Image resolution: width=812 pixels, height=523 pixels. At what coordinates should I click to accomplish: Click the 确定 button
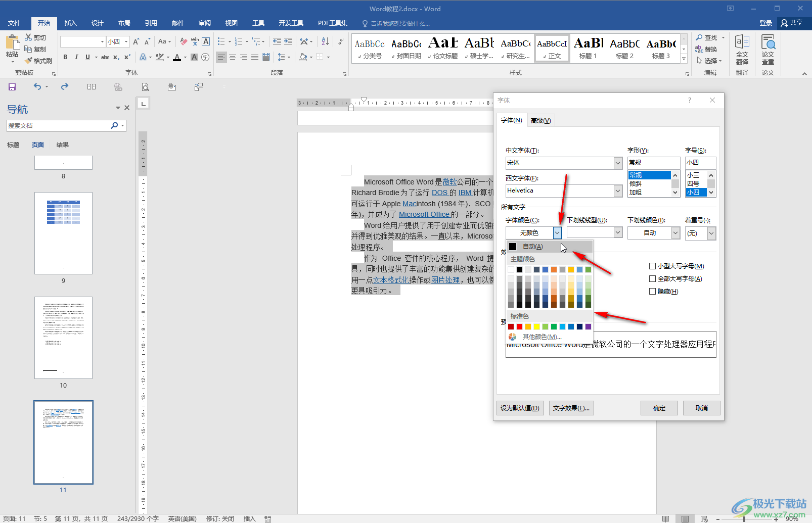(x=659, y=408)
